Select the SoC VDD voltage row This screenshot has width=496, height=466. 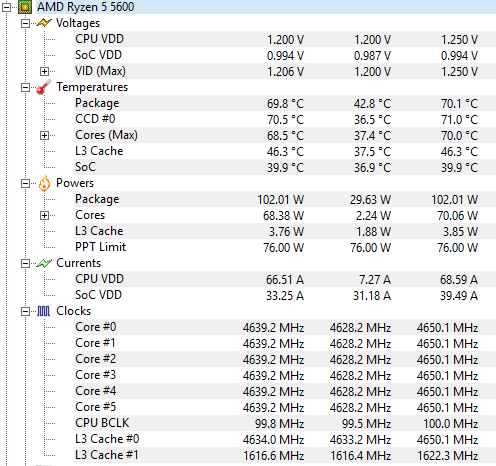click(x=285, y=55)
